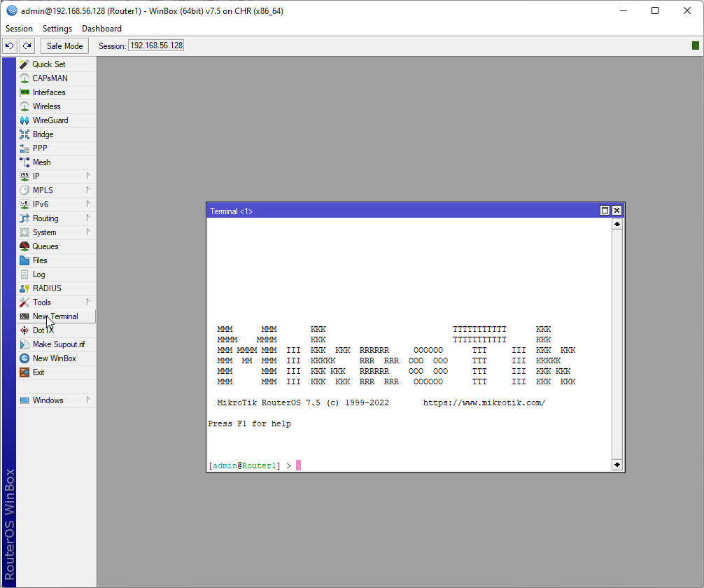Open the Files folder icon
Image resolution: width=704 pixels, height=588 pixels.
[24, 260]
